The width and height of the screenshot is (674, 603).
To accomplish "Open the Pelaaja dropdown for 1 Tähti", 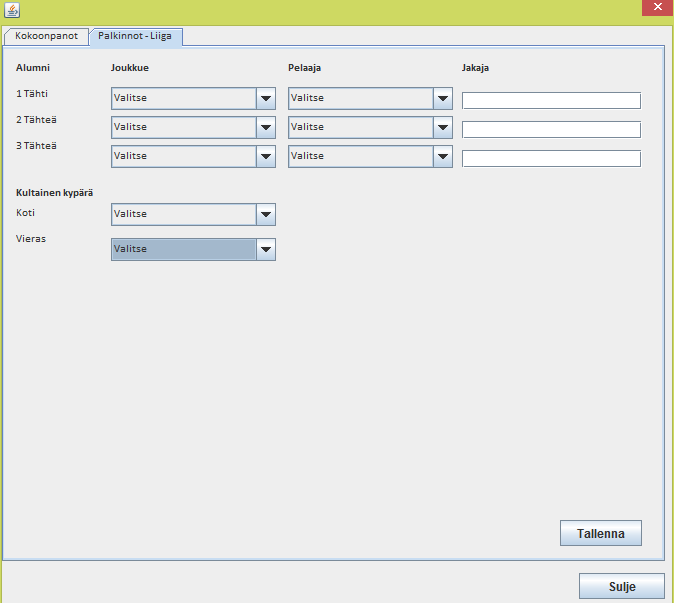I will coord(370,98).
